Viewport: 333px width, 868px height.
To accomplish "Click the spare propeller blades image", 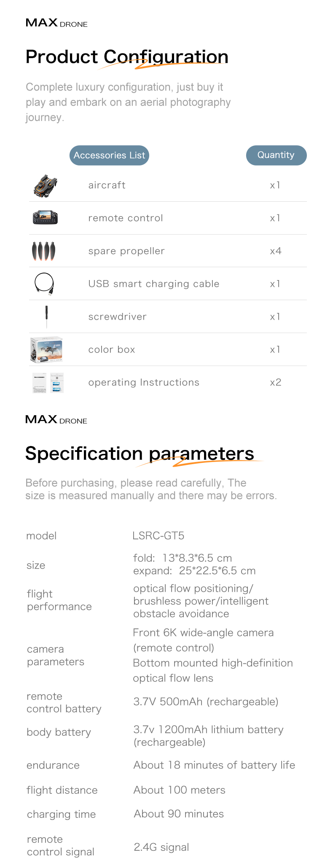I will (44, 251).
